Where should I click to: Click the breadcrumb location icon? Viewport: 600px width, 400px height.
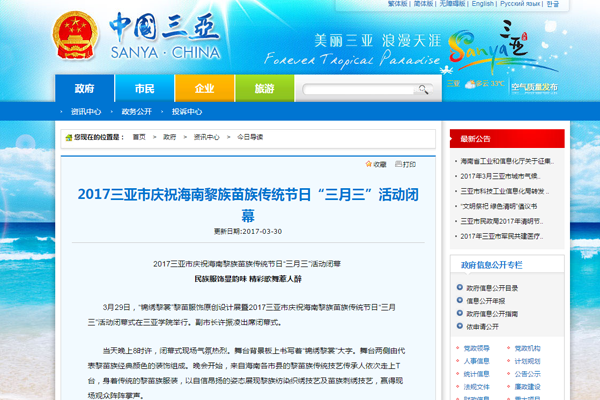[67, 137]
